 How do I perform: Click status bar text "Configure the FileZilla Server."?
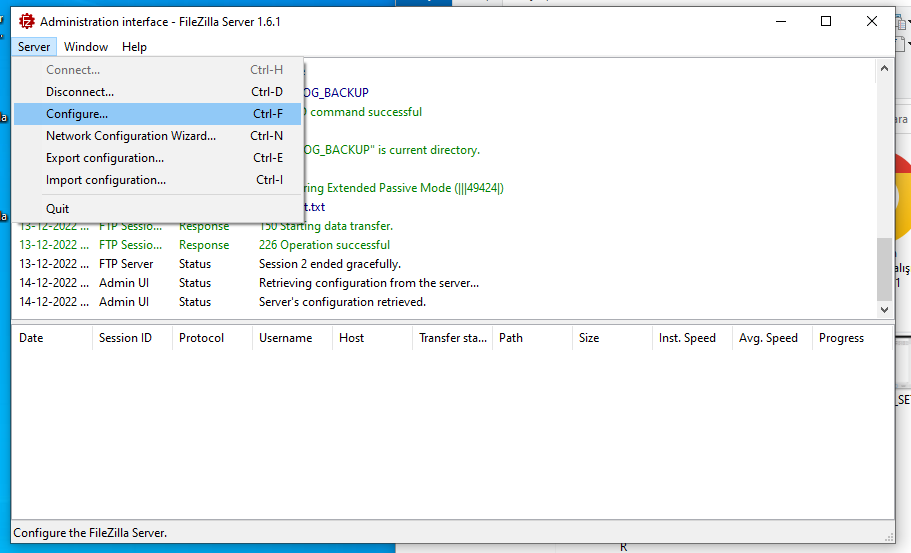[x=90, y=533]
